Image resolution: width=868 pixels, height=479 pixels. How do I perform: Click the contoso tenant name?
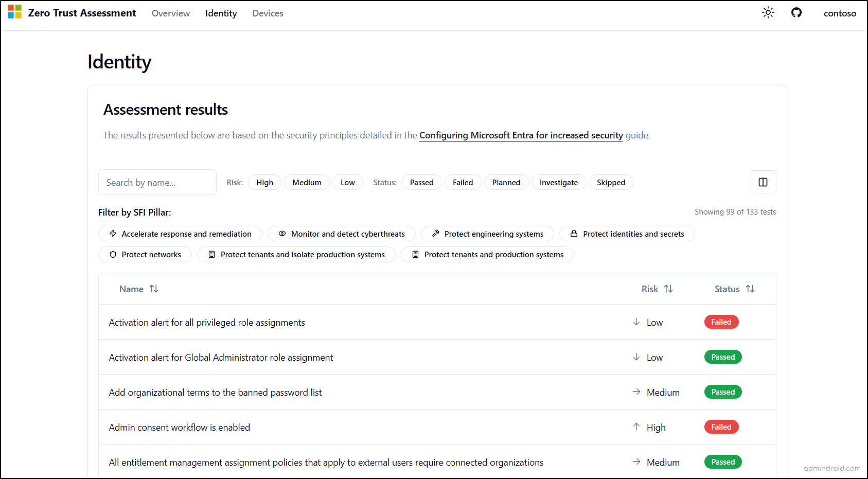point(840,13)
